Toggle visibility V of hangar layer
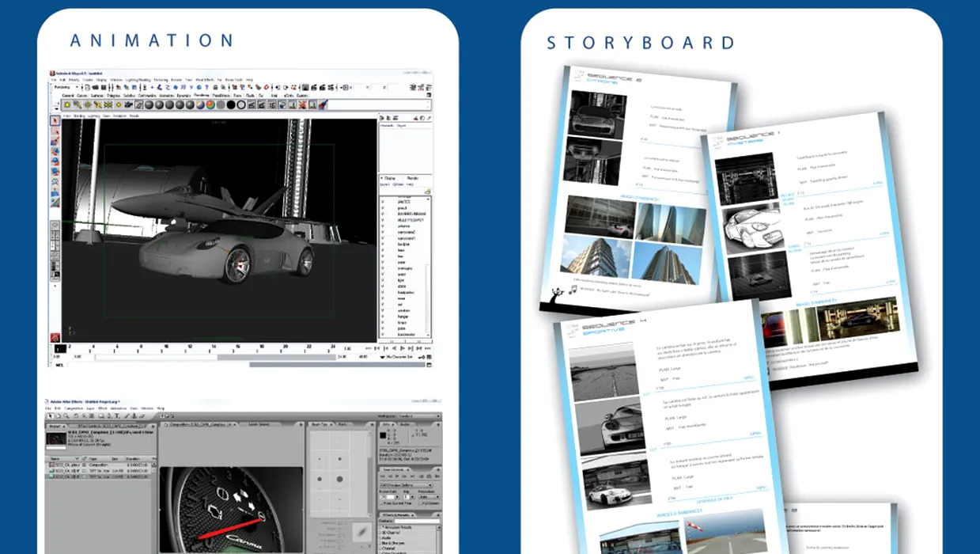This screenshot has width=980, height=554. pos(382,317)
